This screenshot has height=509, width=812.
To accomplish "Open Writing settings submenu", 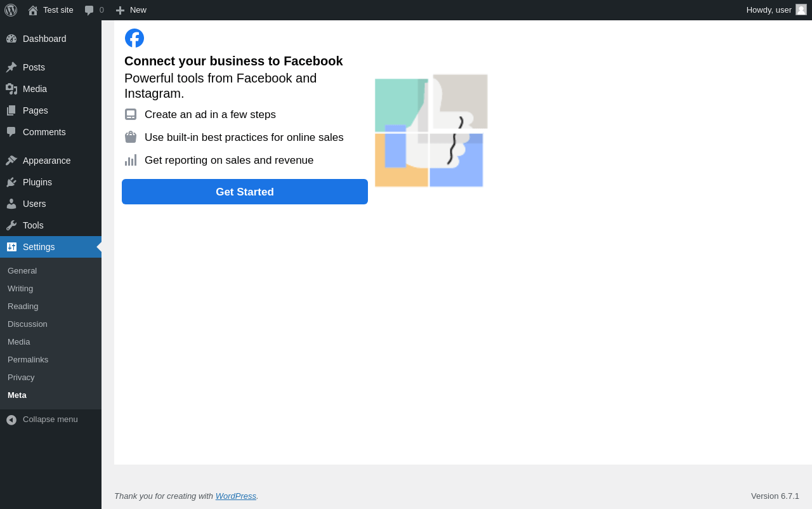I will pos(51,289).
